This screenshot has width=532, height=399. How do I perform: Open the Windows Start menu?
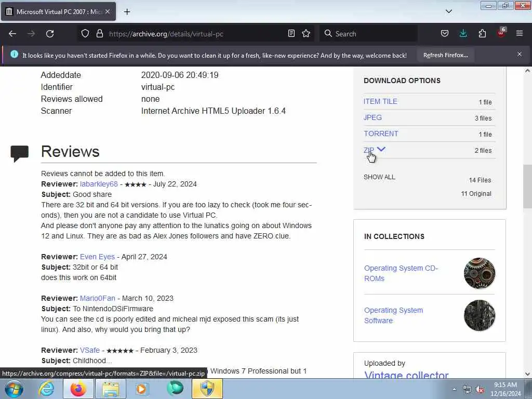[14, 389]
